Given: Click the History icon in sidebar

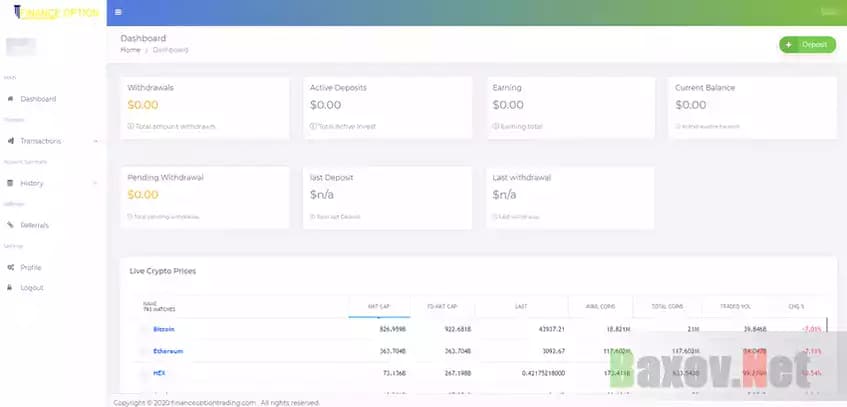Looking at the screenshot, I should (x=10, y=183).
